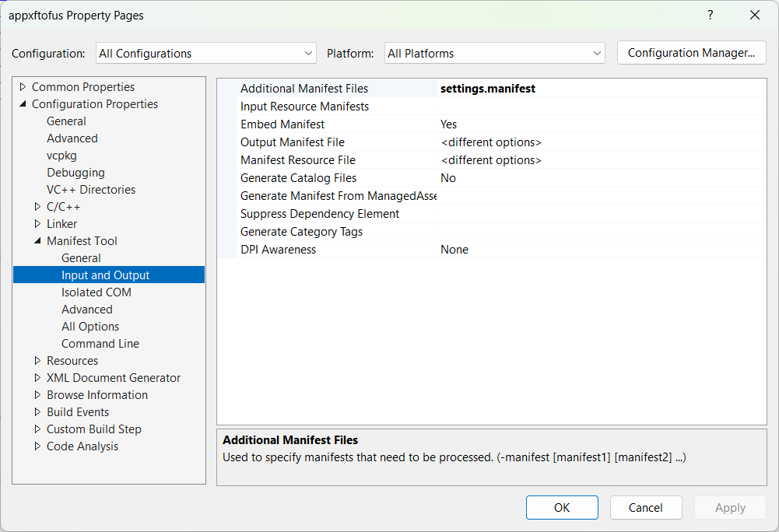
Task: Click the help question mark button
Action: coord(711,15)
